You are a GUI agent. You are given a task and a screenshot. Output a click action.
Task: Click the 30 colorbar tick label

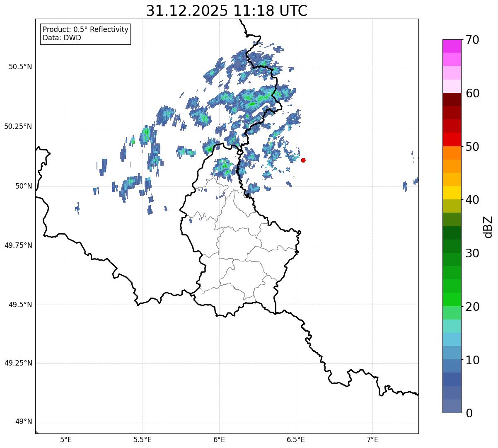pos(472,253)
